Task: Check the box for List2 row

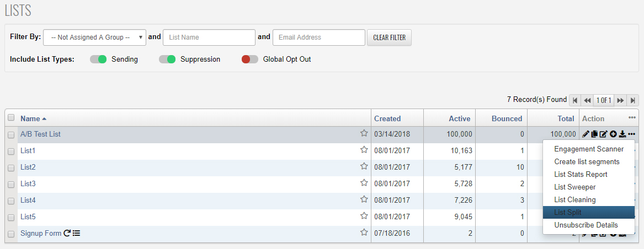Action: [11, 167]
